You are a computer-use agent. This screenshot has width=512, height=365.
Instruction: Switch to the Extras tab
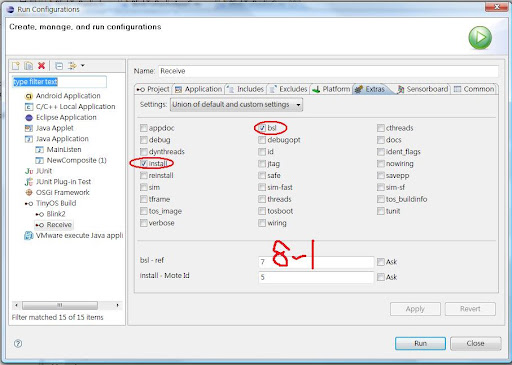click(370, 89)
